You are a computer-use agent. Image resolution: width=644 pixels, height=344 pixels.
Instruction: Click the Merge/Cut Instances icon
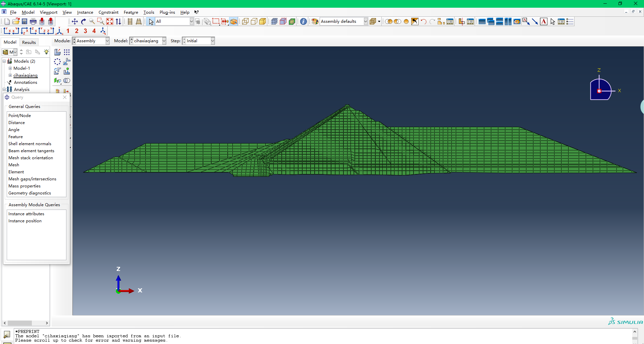(67, 80)
